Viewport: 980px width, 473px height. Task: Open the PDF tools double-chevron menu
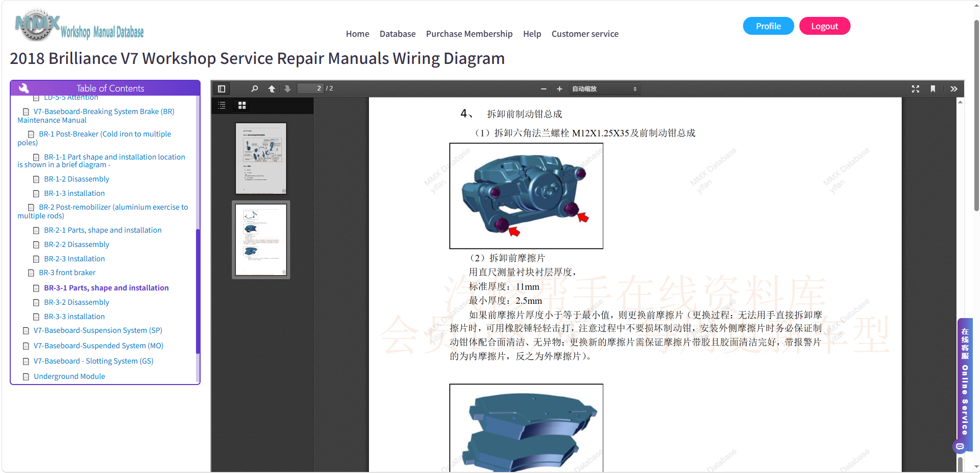click(x=954, y=89)
